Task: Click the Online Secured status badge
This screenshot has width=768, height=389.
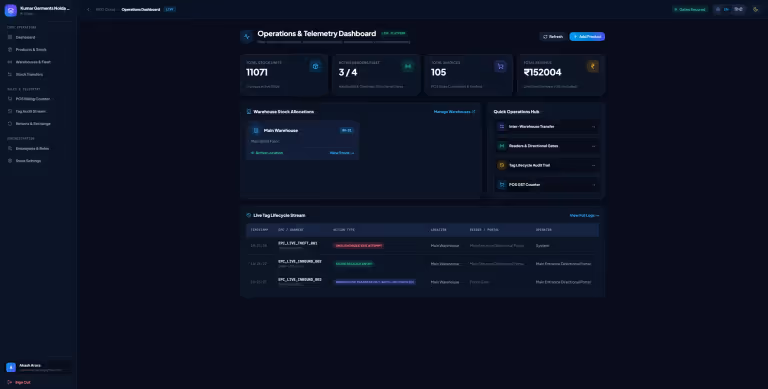Action: coord(690,9)
